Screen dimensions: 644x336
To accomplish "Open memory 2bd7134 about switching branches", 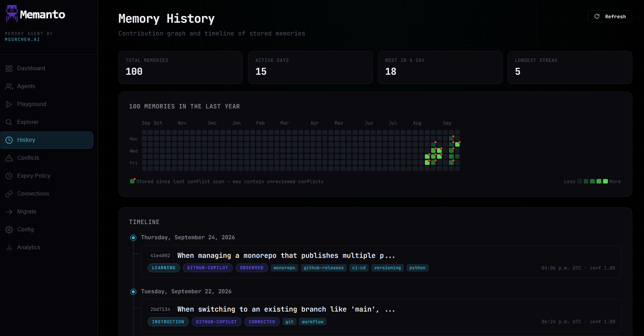I will [x=381, y=315].
